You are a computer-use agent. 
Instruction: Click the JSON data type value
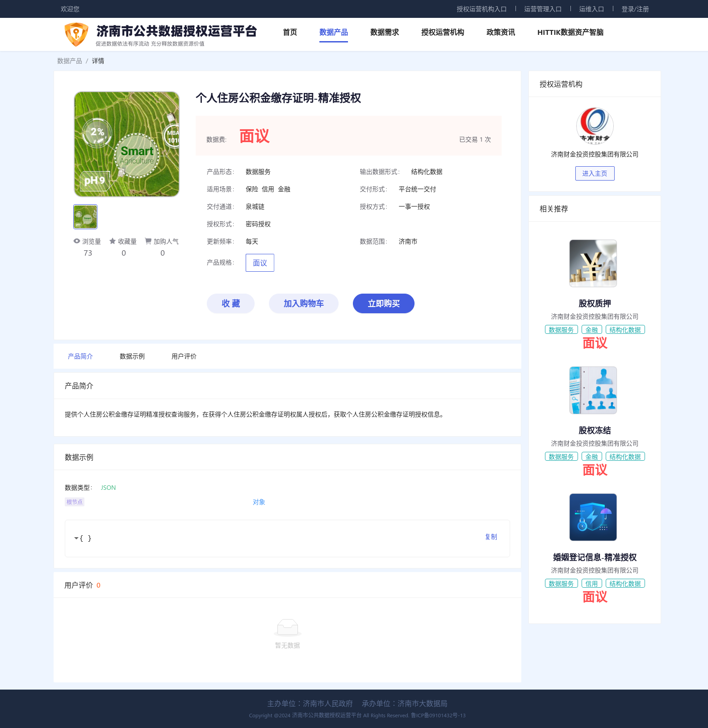[x=108, y=488]
